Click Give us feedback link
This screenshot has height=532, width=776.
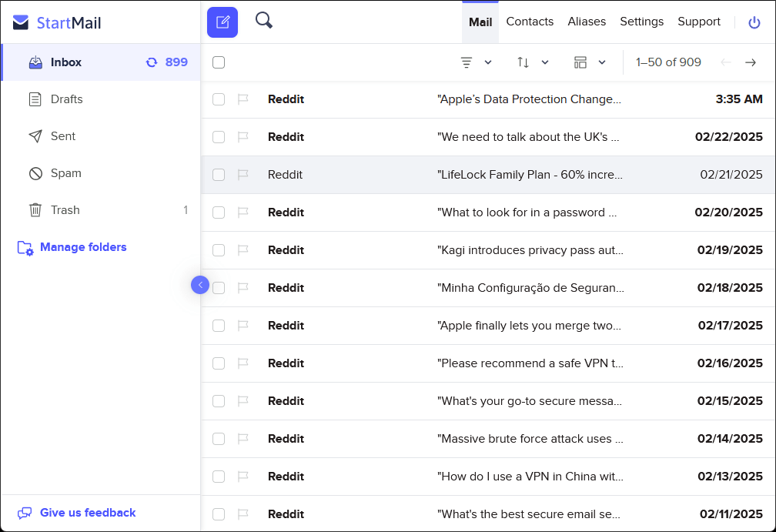(88, 513)
